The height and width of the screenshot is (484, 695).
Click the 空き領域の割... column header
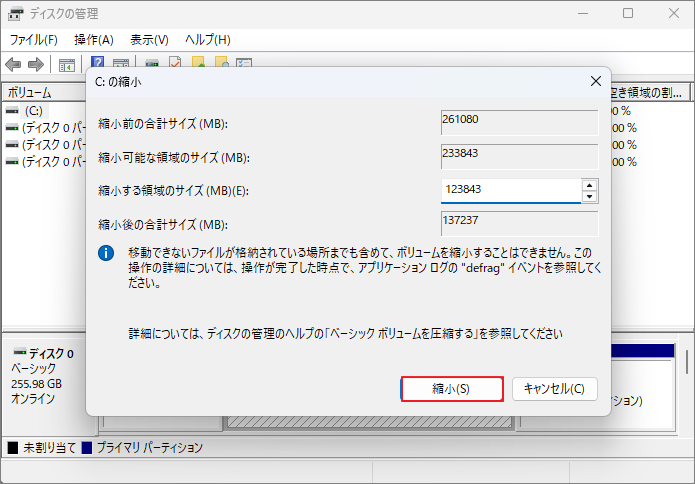pos(650,93)
